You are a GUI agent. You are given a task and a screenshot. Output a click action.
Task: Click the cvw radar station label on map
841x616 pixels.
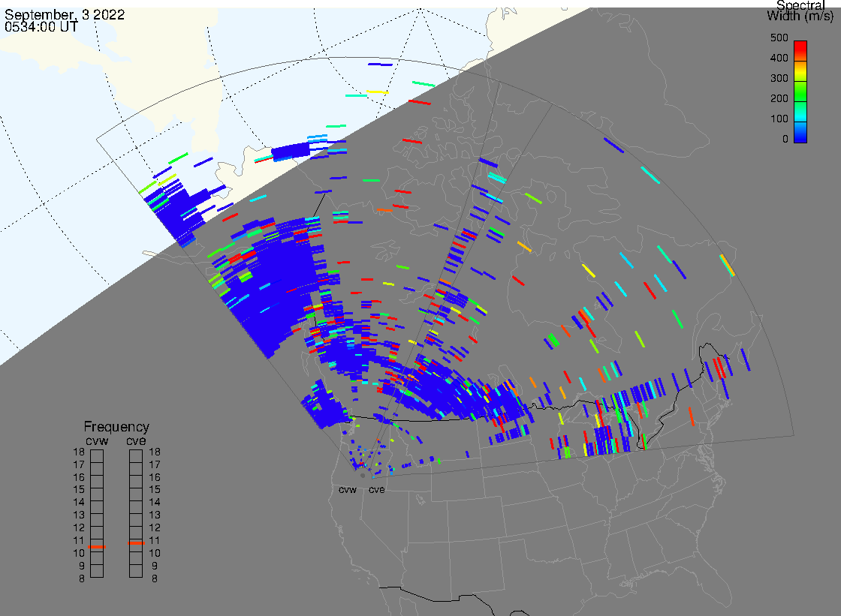pyautogui.click(x=348, y=490)
